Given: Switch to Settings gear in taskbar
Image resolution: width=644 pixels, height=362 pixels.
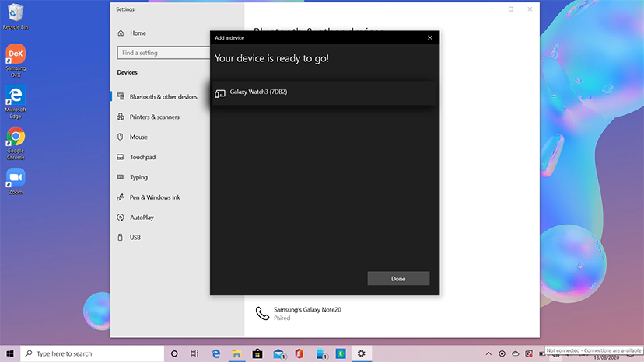Looking at the screenshot, I should pos(362,353).
